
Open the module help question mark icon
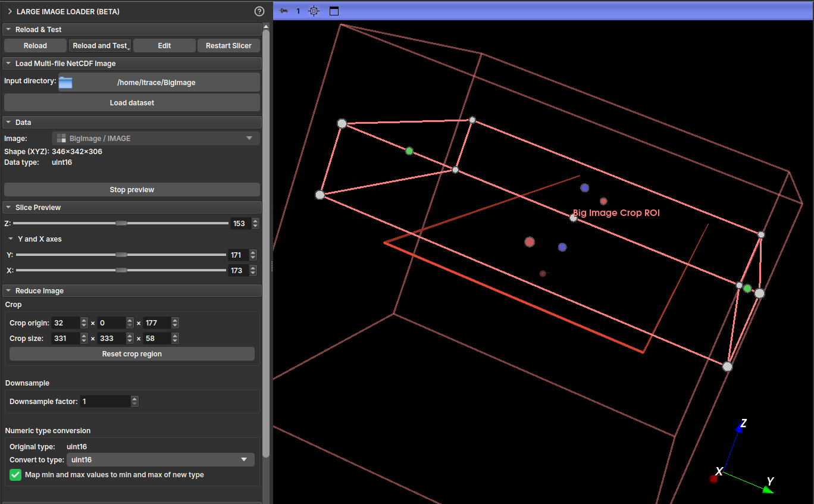(259, 11)
